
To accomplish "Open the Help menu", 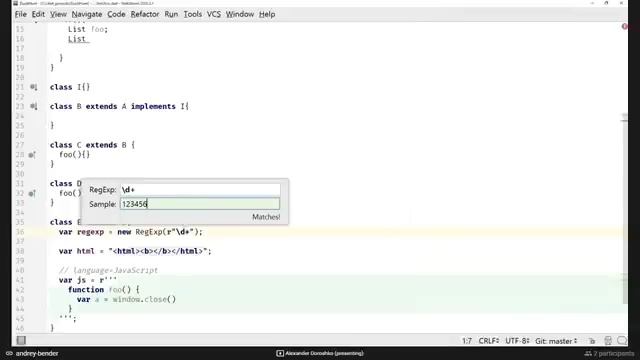I will pos(267,14).
